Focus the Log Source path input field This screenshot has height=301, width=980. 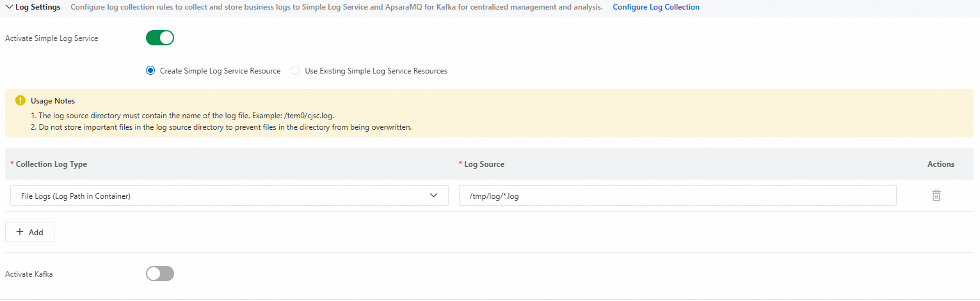pos(677,196)
